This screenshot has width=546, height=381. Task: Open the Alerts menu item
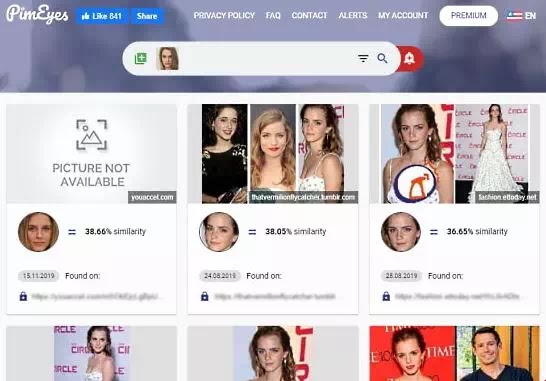(353, 16)
